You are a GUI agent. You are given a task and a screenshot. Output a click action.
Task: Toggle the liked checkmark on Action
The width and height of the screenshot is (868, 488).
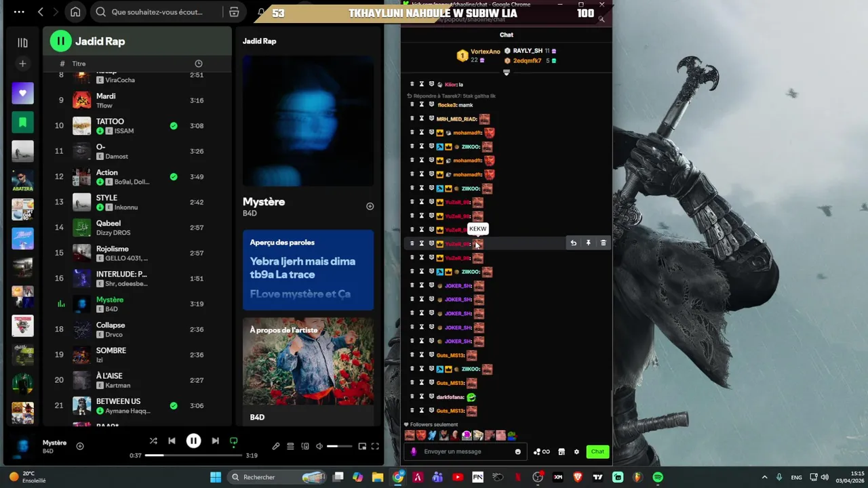coord(174,176)
